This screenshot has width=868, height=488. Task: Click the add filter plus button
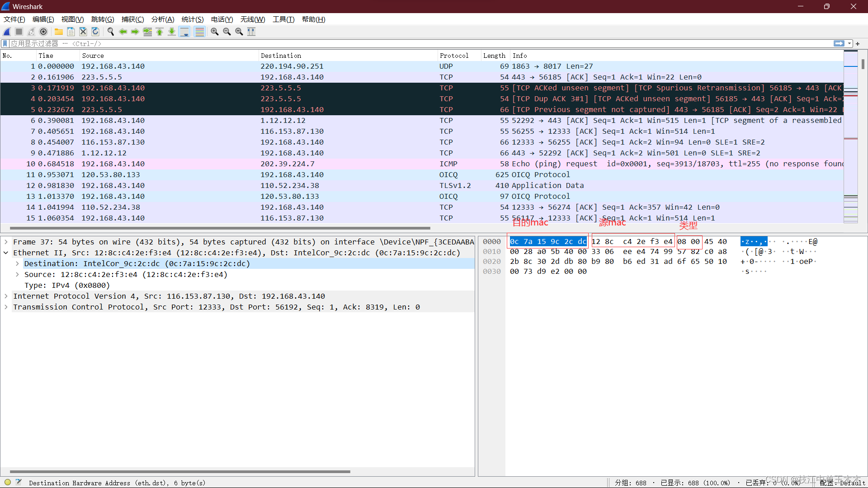(x=858, y=44)
